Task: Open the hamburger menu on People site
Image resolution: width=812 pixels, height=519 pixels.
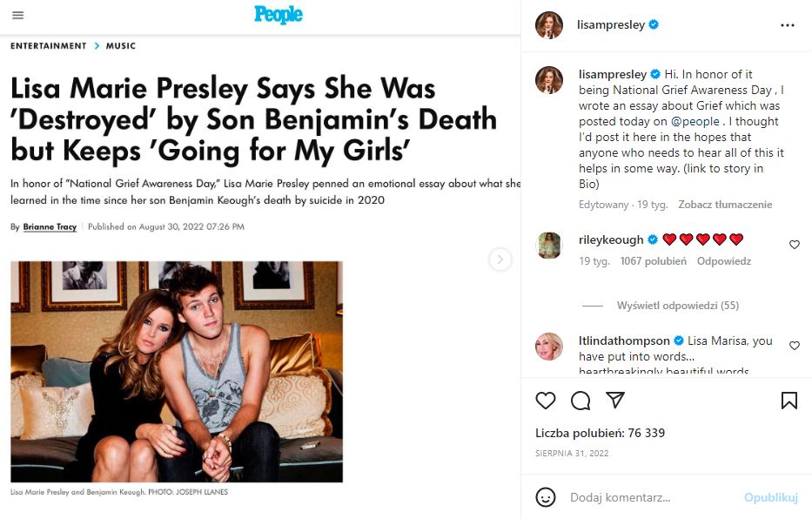Action: [18, 16]
